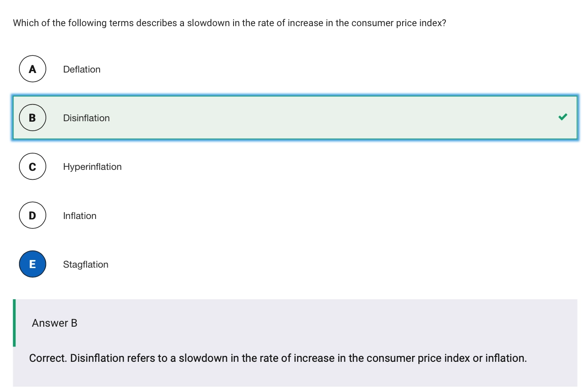Click the Stagflation answer text
This screenshot has height=392, width=587.
86,264
